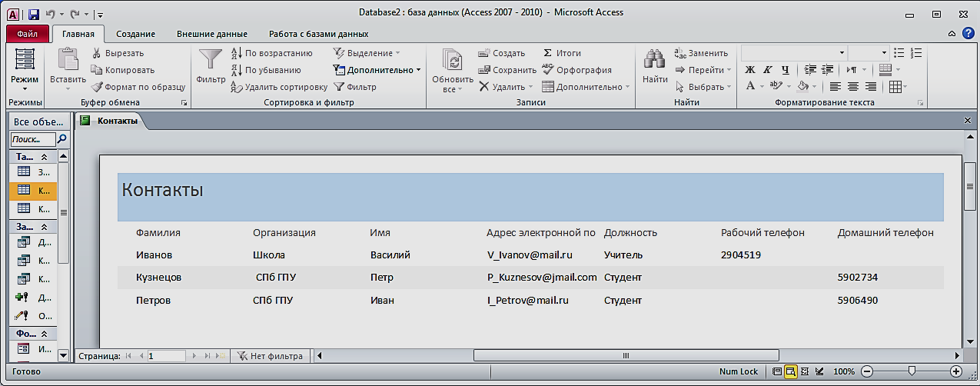Open Форматирование текста dialog launcher

click(921, 102)
